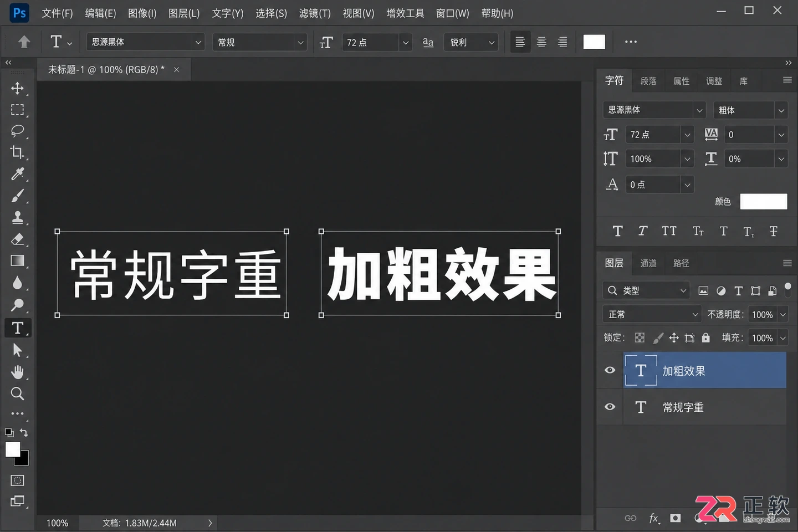Viewport: 798px width, 532px height.
Task: Open font family dropdown in options bar
Action: (x=146, y=42)
